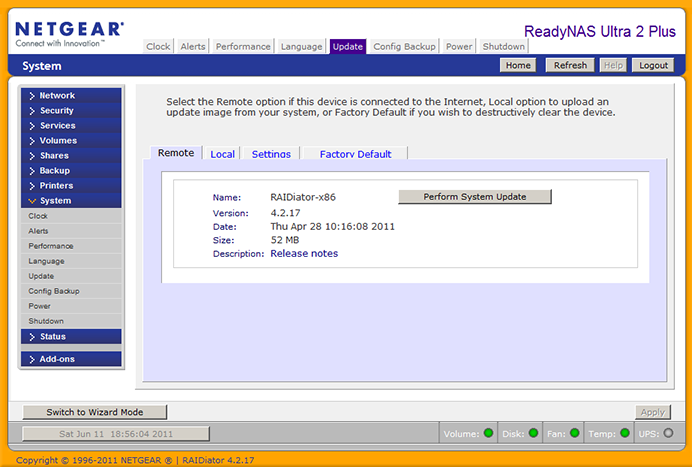Screen dimensions: 692x467
Task: Open the Power top tab
Action: [x=459, y=46]
